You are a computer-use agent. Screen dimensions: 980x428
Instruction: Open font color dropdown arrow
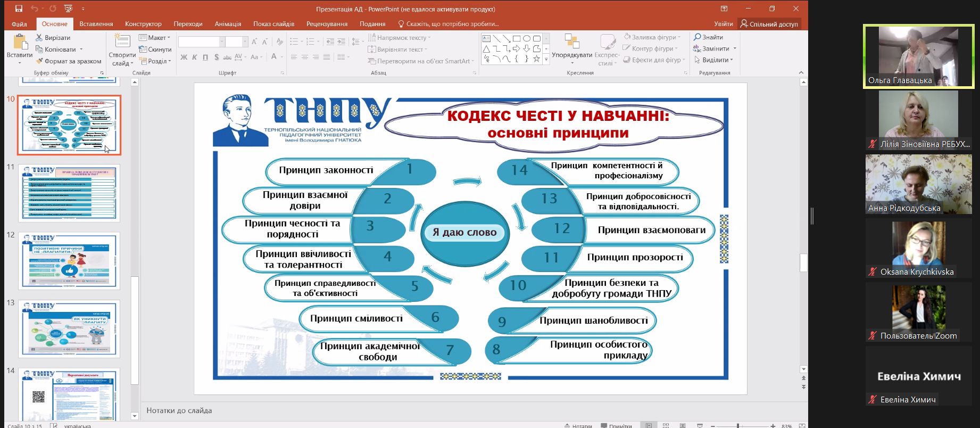pos(281,57)
